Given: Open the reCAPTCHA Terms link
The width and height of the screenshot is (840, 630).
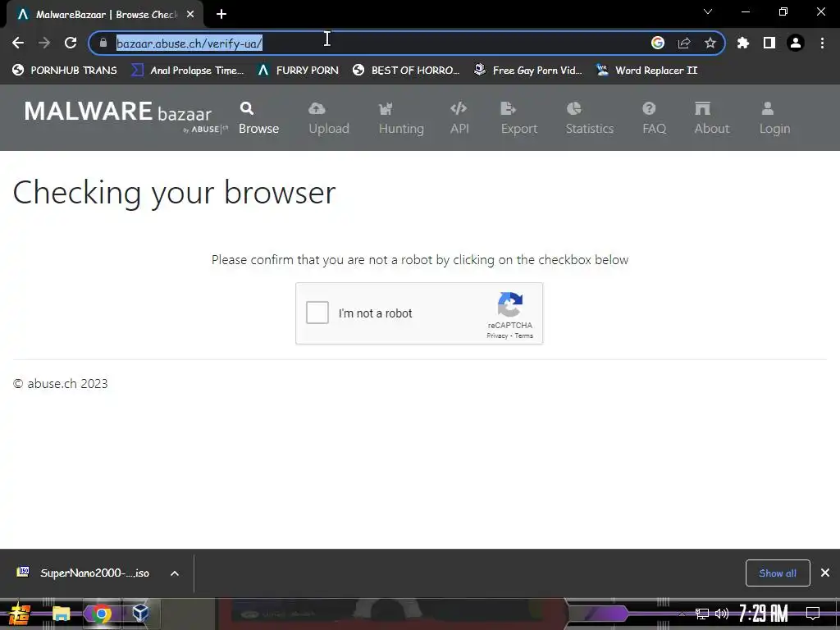Looking at the screenshot, I should [524, 336].
